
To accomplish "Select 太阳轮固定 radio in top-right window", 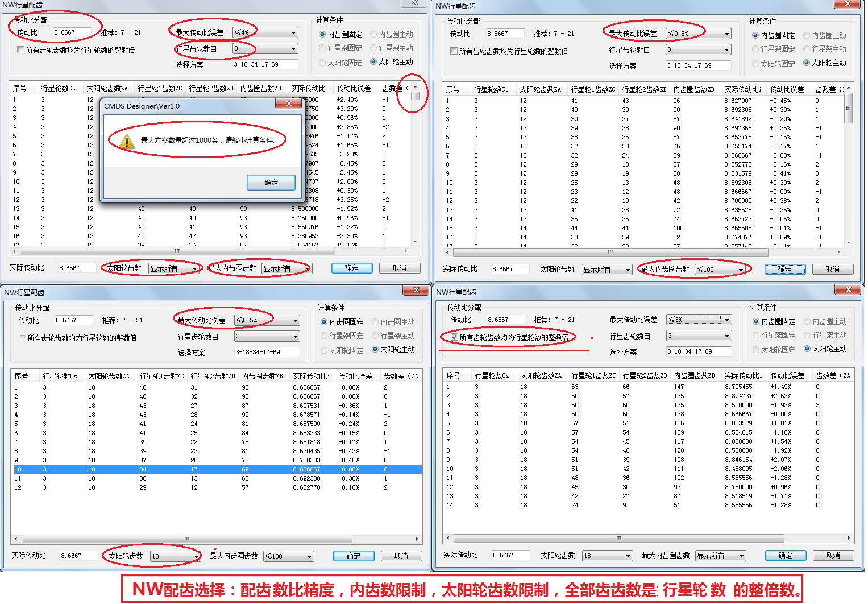I will [x=755, y=64].
